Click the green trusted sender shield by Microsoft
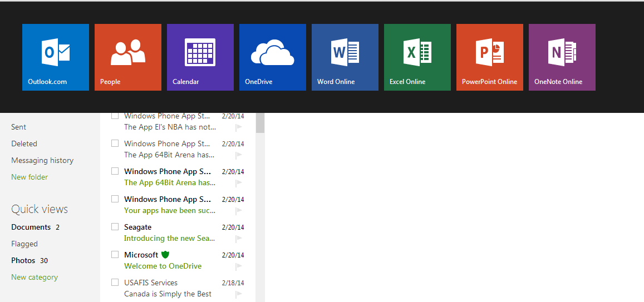Viewport: 644px width, 302px height. tap(165, 255)
